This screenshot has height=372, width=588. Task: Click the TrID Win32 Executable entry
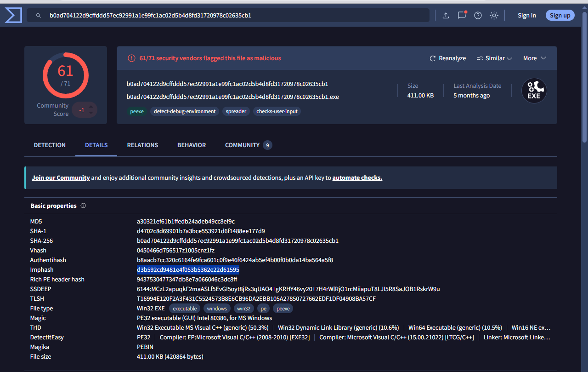(203, 328)
